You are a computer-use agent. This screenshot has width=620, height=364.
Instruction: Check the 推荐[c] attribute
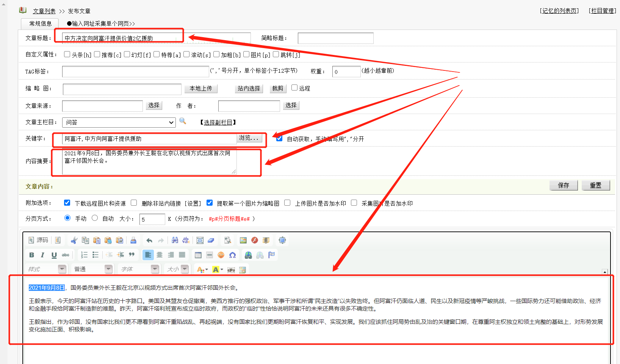(x=97, y=54)
